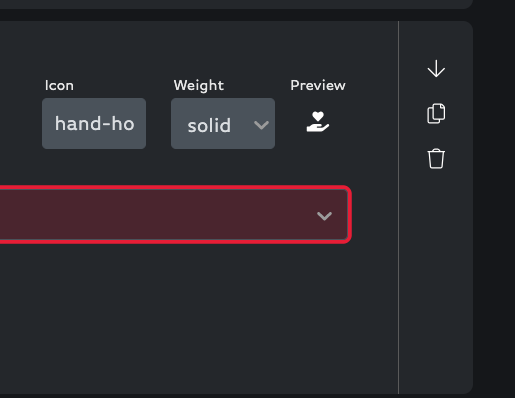This screenshot has width=515, height=398.
Task: Click the Preview label text
Action: [x=318, y=85]
